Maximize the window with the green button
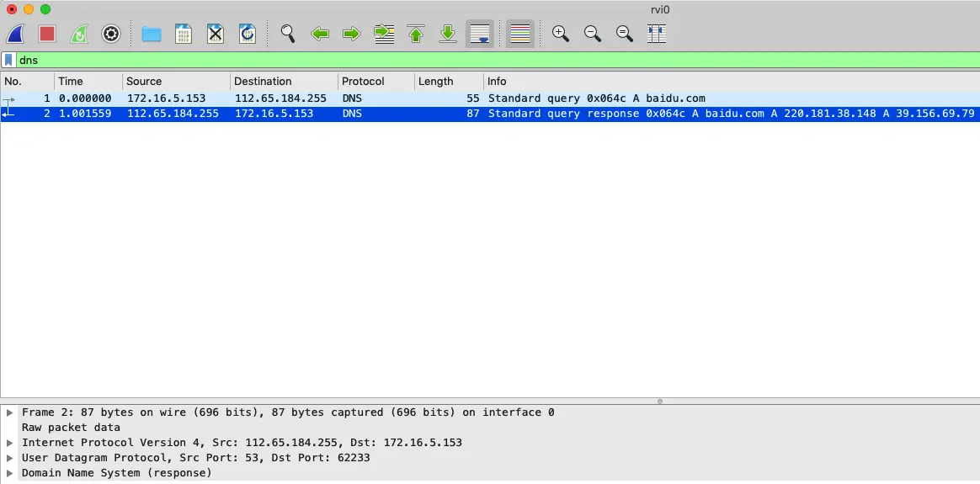The image size is (980, 484). click(x=45, y=9)
